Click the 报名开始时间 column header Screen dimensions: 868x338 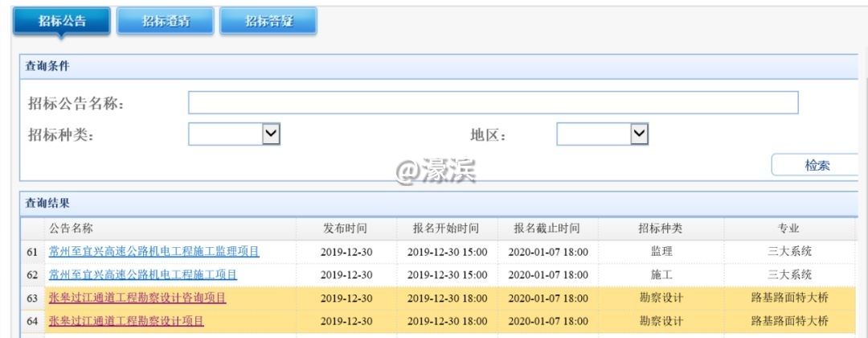[x=447, y=229]
